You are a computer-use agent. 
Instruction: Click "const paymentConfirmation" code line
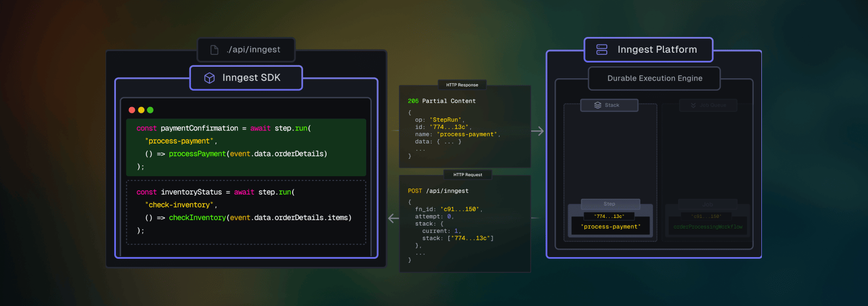click(224, 128)
